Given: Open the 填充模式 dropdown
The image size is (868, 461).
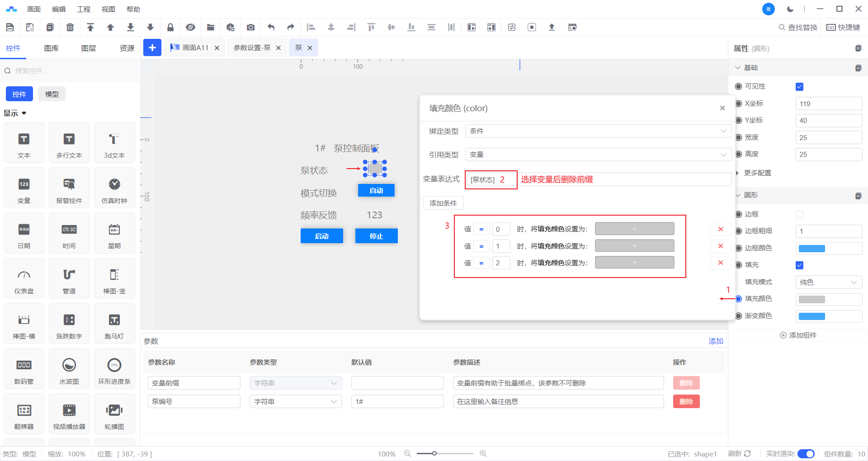Looking at the screenshot, I should (828, 282).
